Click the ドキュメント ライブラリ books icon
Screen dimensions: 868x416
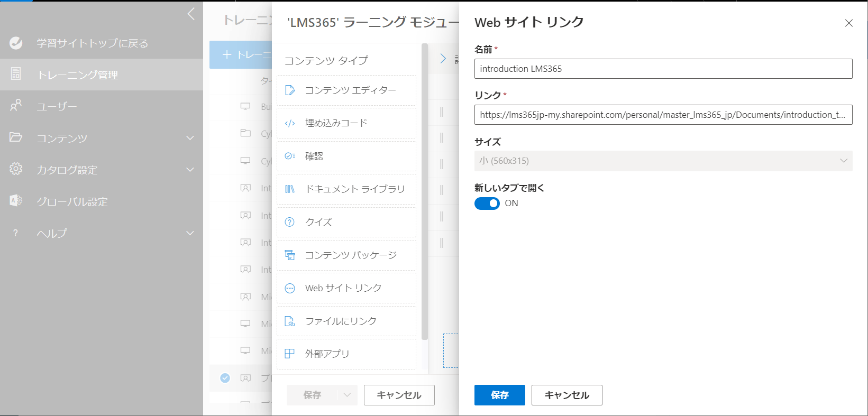290,189
